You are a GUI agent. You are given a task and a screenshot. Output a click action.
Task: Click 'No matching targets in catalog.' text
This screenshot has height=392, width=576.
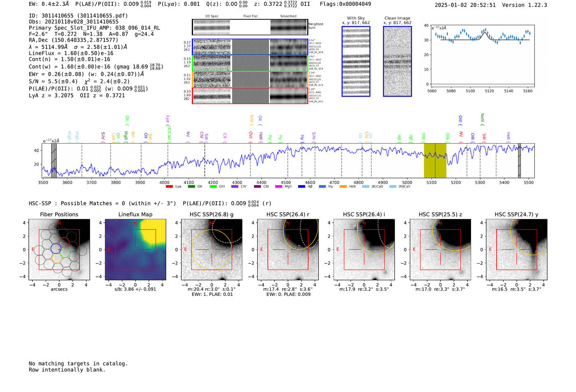[x=78, y=364]
